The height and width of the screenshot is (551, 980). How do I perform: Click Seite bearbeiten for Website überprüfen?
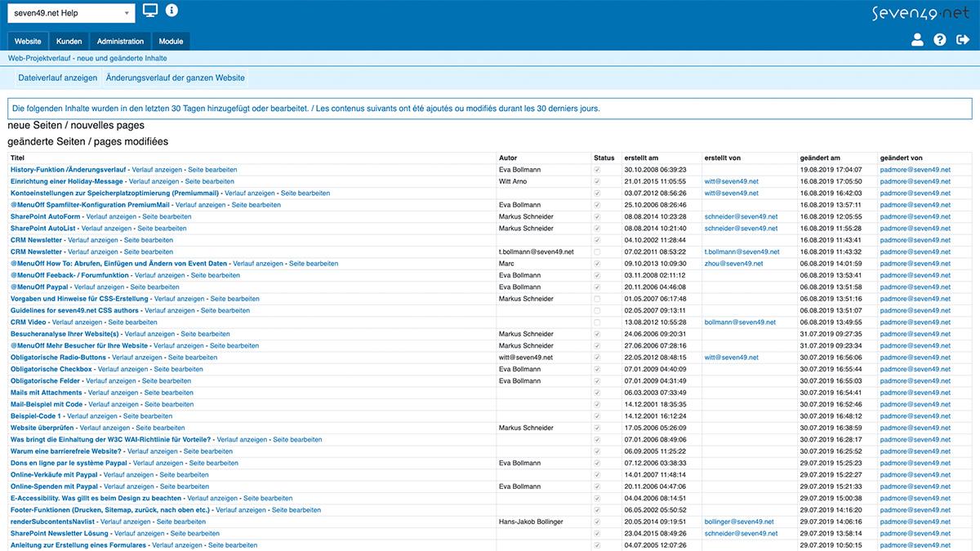pos(160,428)
